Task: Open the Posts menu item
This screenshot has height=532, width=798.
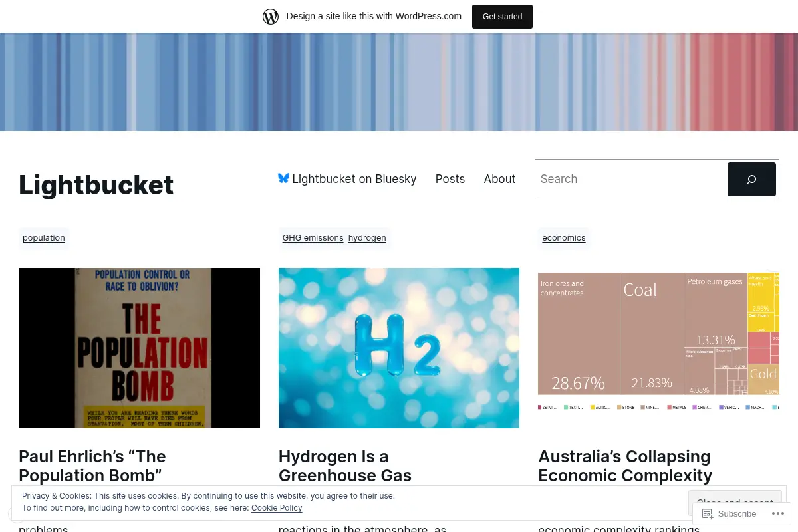Action: pyautogui.click(x=450, y=179)
